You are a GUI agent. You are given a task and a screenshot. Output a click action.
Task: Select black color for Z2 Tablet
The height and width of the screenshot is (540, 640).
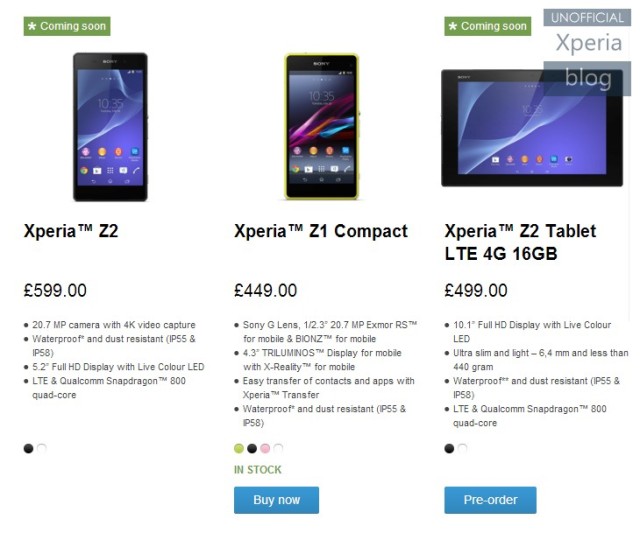pyautogui.click(x=449, y=448)
